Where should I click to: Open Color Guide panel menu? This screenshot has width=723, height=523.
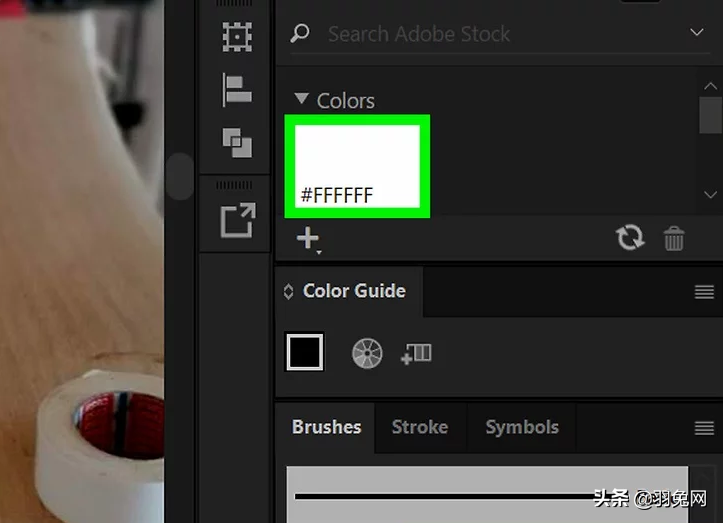click(x=704, y=292)
